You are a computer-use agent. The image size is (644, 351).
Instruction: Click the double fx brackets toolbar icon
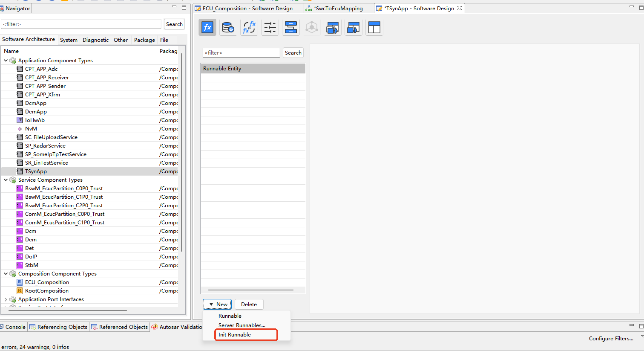click(x=249, y=28)
